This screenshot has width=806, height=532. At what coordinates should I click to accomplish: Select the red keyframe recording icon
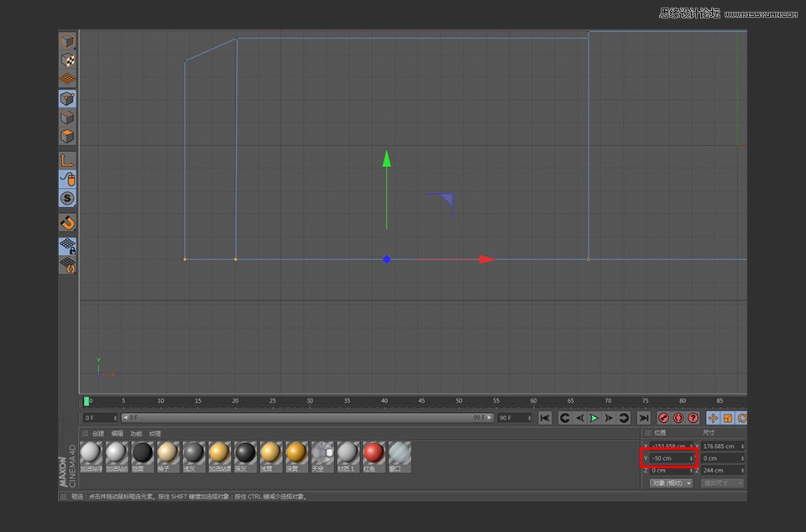664,418
